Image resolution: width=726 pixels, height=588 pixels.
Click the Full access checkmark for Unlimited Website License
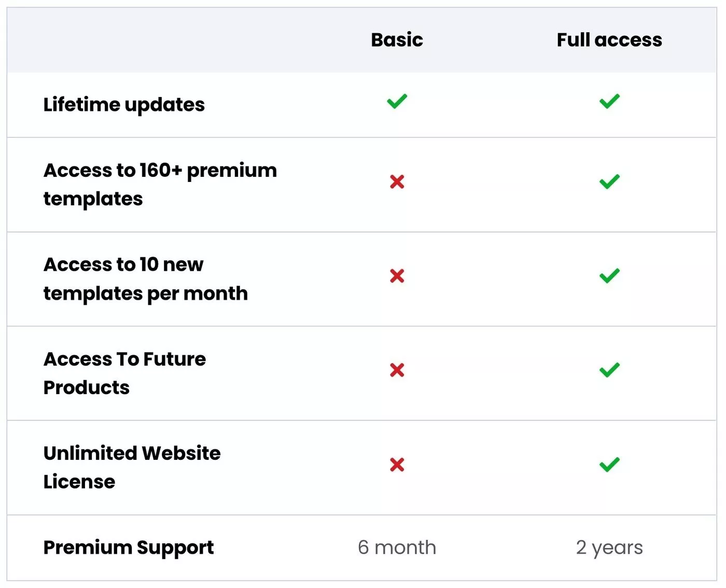609,465
